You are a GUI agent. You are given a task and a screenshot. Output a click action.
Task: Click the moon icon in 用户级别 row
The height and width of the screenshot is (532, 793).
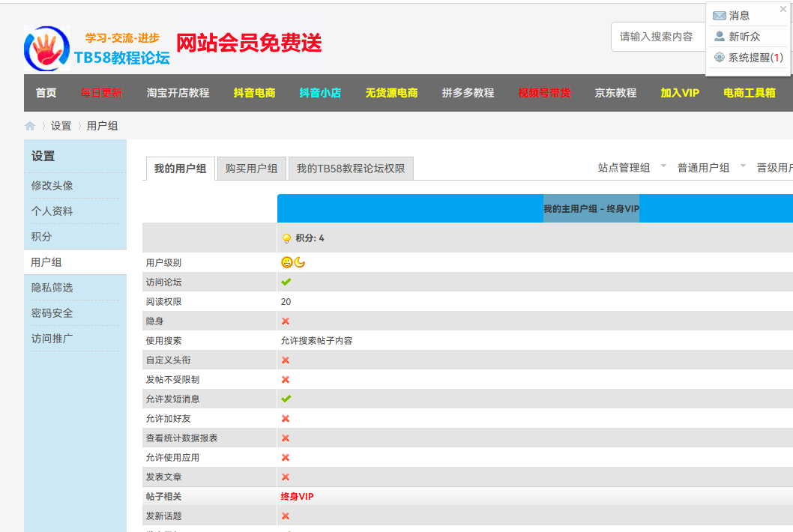[x=299, y=262]
